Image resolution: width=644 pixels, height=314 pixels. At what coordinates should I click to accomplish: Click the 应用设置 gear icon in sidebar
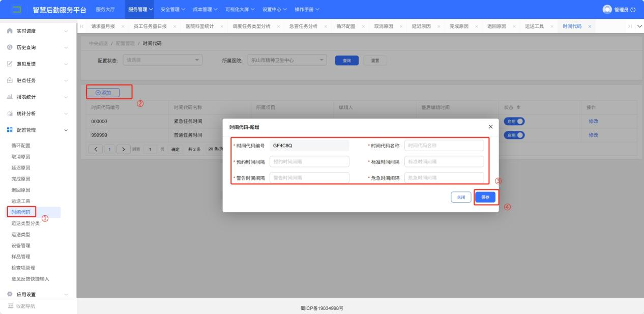point(9,294)
